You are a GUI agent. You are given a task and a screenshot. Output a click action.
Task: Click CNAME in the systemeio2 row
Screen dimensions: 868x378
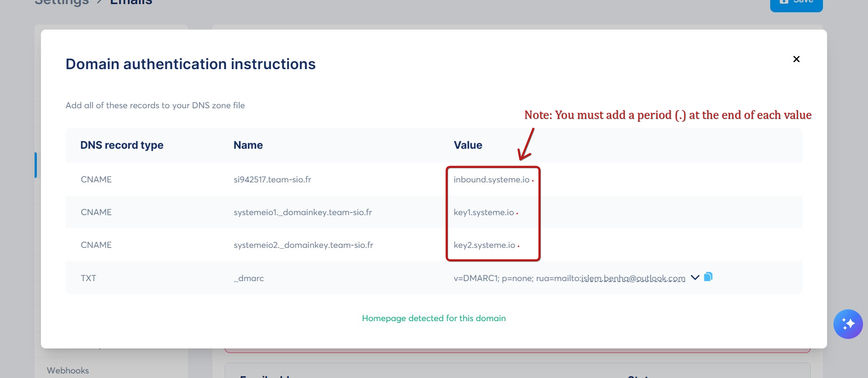tap(96, 245)
